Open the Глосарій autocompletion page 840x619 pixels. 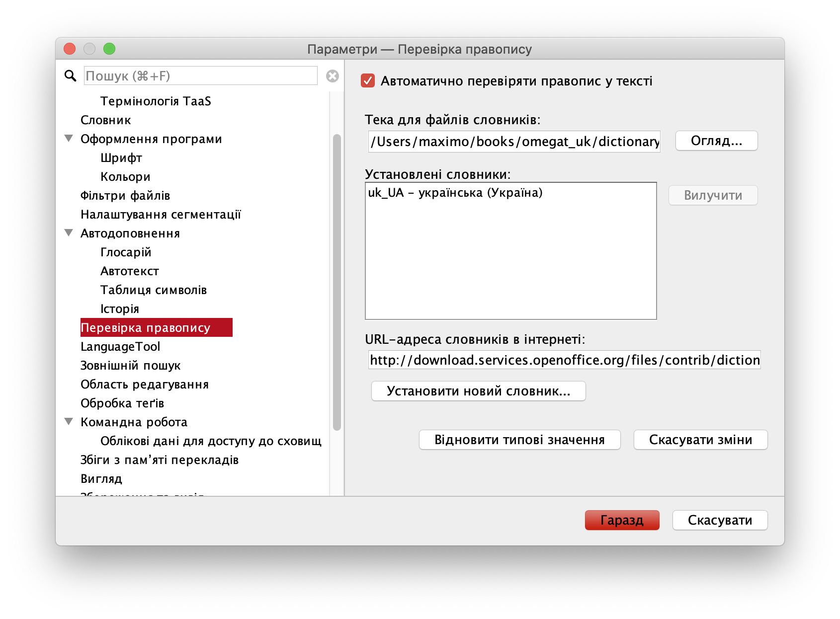coord(126,252)
